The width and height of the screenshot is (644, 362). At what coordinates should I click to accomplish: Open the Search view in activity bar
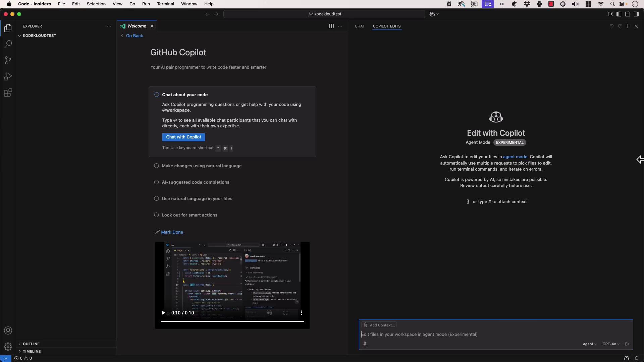click(x=8, y=44)
